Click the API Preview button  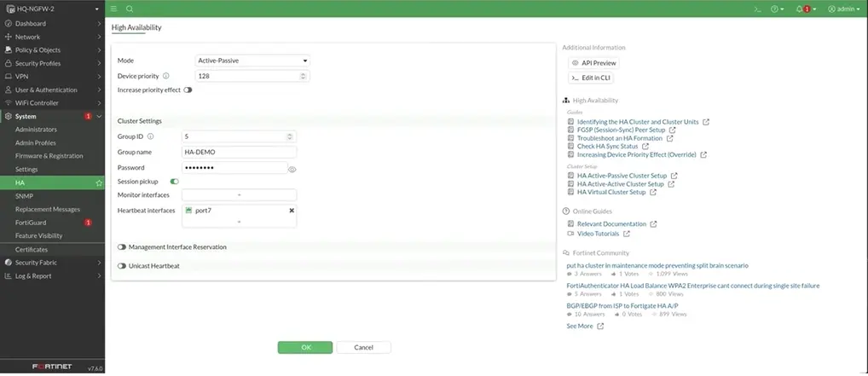[593, 63]
